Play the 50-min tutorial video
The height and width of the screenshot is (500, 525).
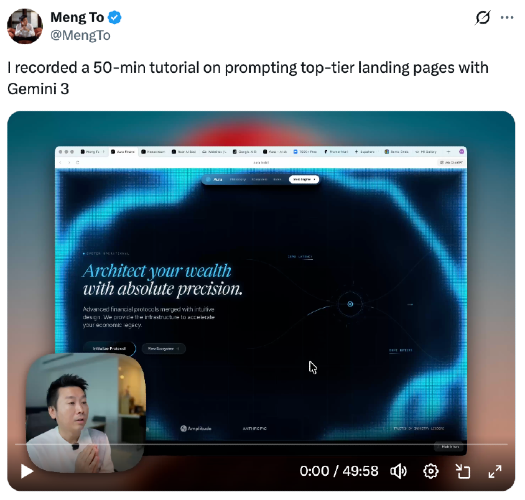point(27,472)
